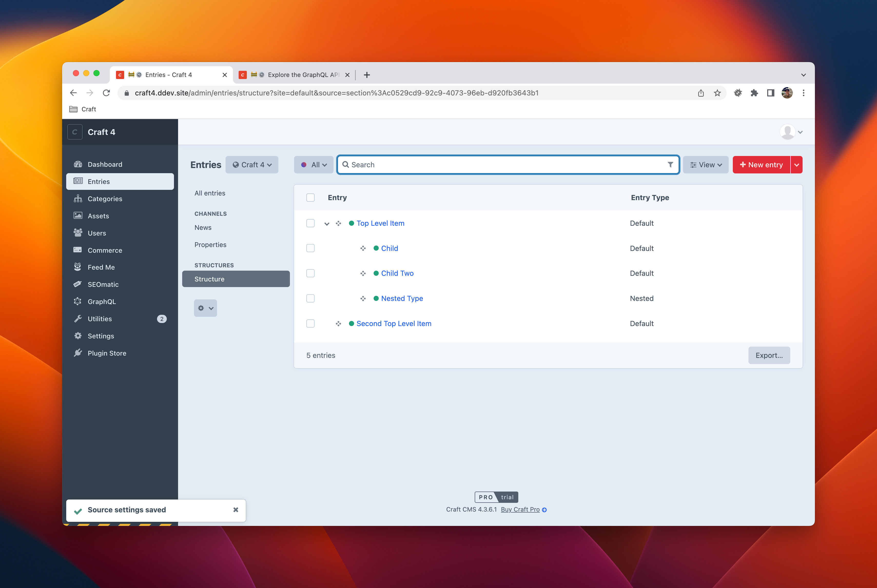This screenshot has width=877, height=588.
Task: Click into the Search entries field
Action: coord(508,165)
